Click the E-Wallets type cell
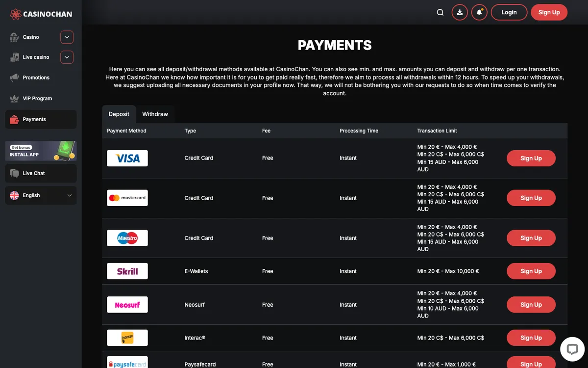 click(x=197, y=271)
